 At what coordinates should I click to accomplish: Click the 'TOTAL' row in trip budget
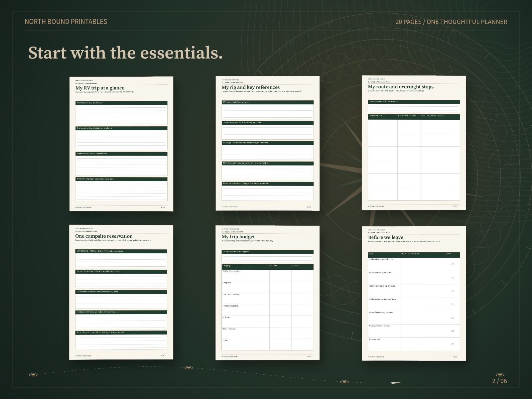click(268, 344)
